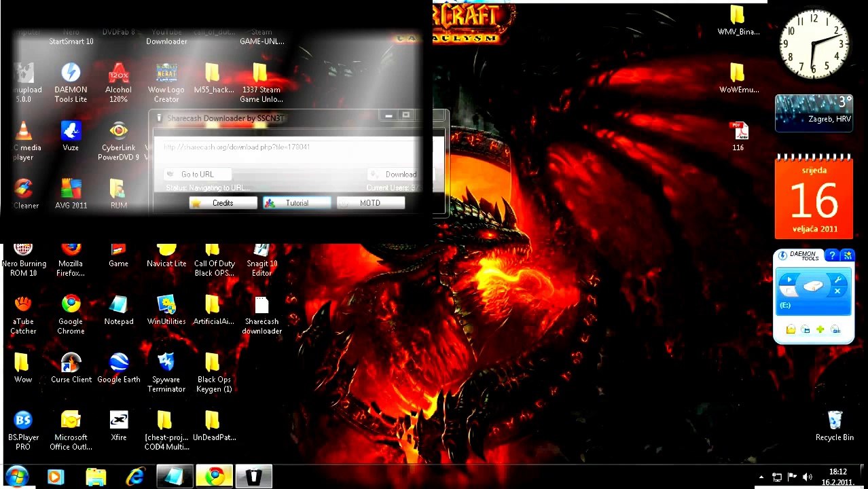The width and height of the screenshot is (868, 489).
Task: Select the RUM folder icon
Action: tap(118, 194)
